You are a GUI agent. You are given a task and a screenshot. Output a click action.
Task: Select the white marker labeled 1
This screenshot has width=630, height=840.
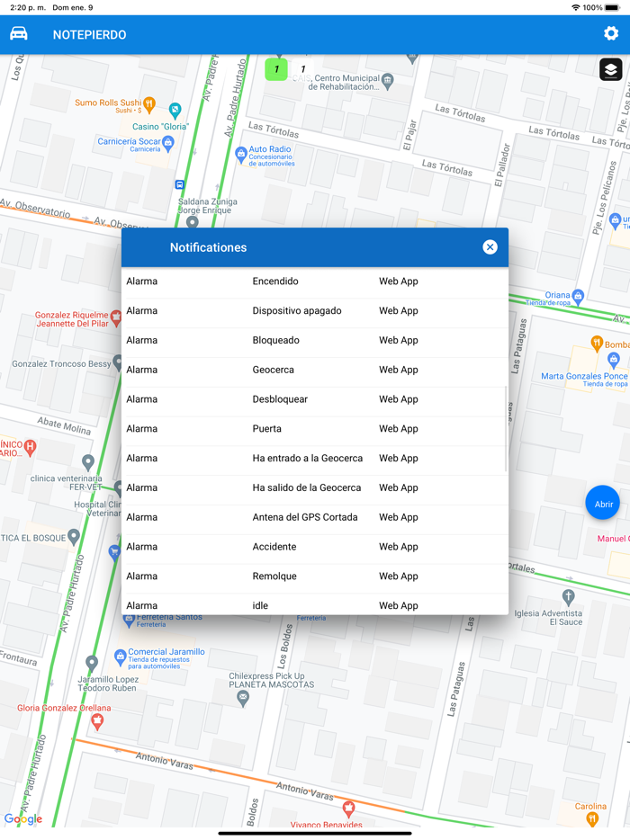pos(303,69)
